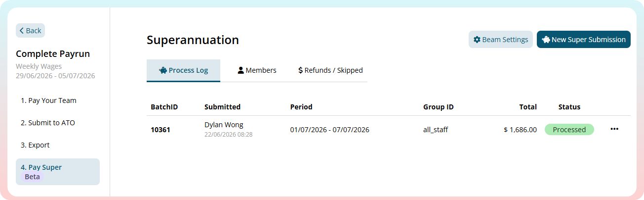The width and height of the screenshot is (644, 200).
Task: Click the dollar icon beside Refunds / Skipped
Action: tap(300, 70)
